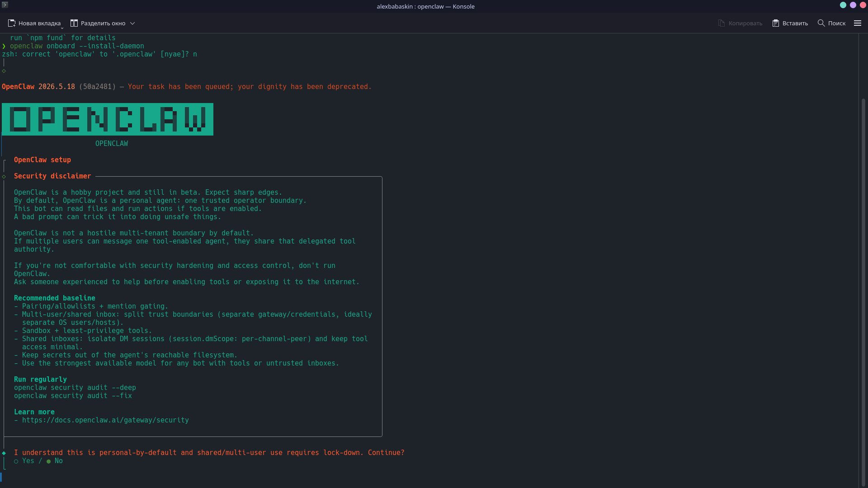
Task: Click the copy icon next to Копировать
Action: tap(722, 23)
